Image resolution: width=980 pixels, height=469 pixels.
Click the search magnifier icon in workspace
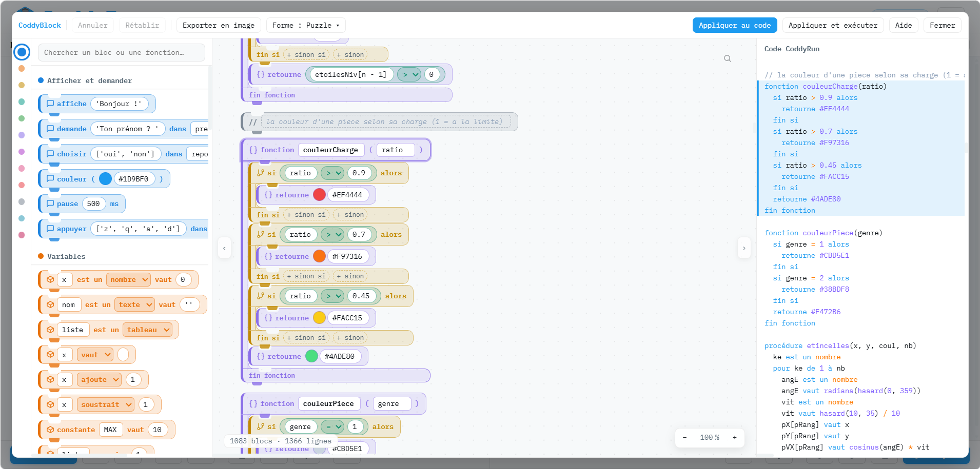point(728,58)
